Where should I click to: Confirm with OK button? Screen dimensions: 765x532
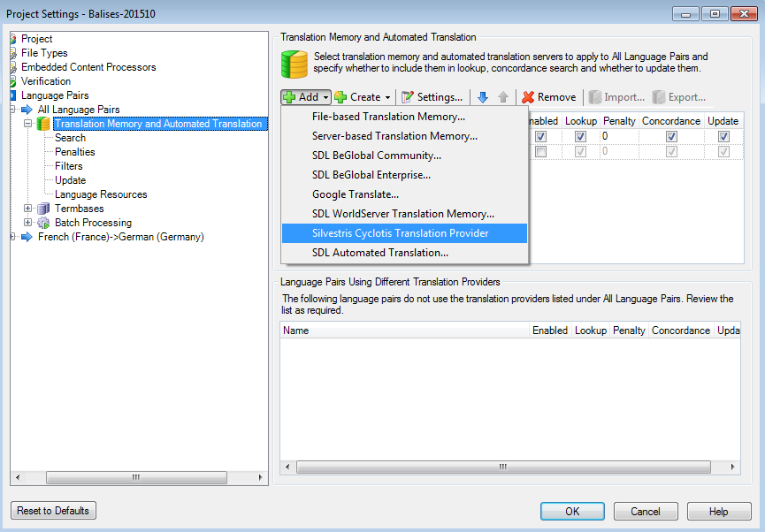click(x=572, y=511)
